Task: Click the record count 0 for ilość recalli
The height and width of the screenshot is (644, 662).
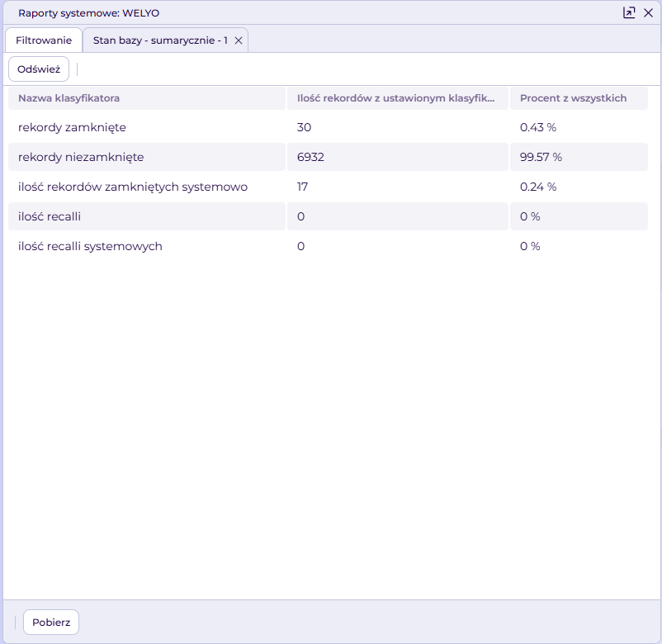Action: 300,216
